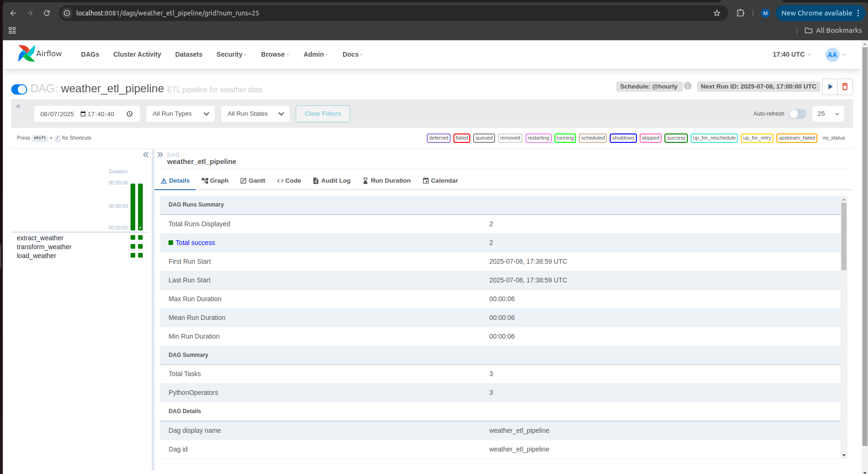The image size is (868, 474).
Task: Open All Bookmarks folder
Action: point(833,30)
